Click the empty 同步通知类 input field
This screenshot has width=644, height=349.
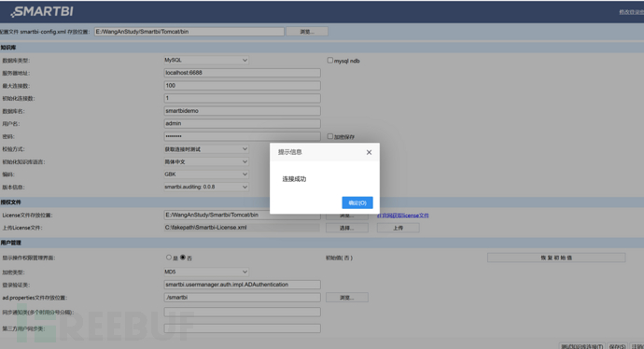click(x=242, y=312)
